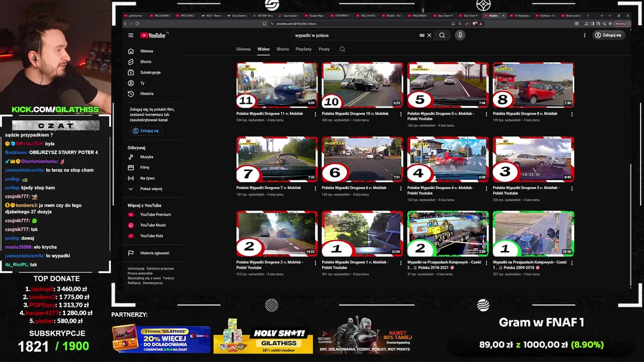The height and width of the screenshot is (362, 644).
Task: Switch to the Shorts channel tab
Action: click(283, 49)
